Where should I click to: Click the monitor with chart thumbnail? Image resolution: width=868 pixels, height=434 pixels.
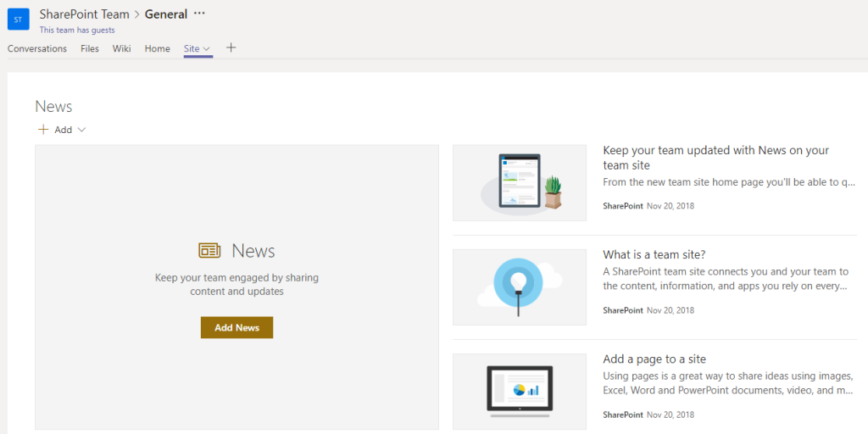coord(520,392)
